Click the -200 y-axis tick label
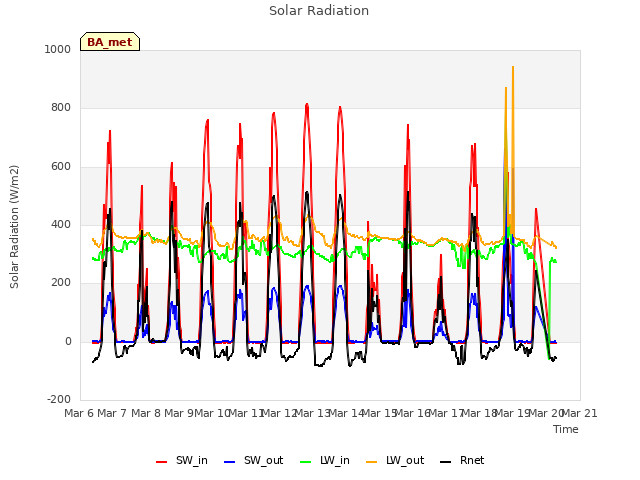 click(59, 400)
